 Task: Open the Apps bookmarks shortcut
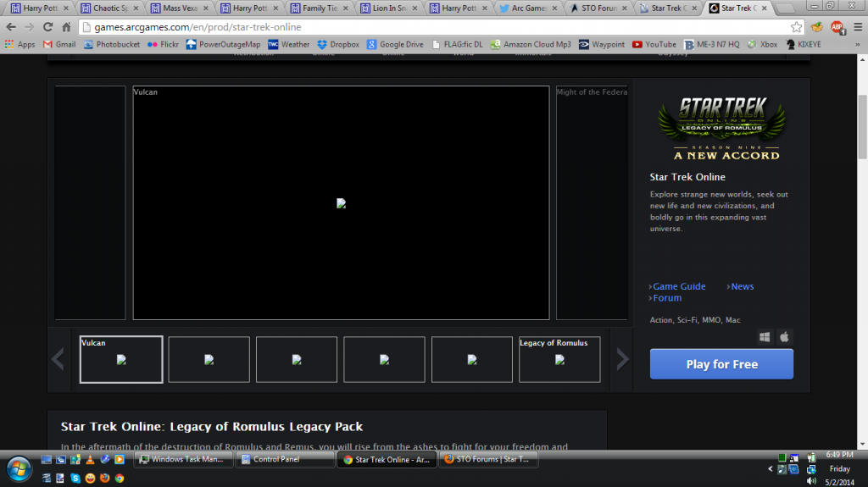(x=20, y=44)
